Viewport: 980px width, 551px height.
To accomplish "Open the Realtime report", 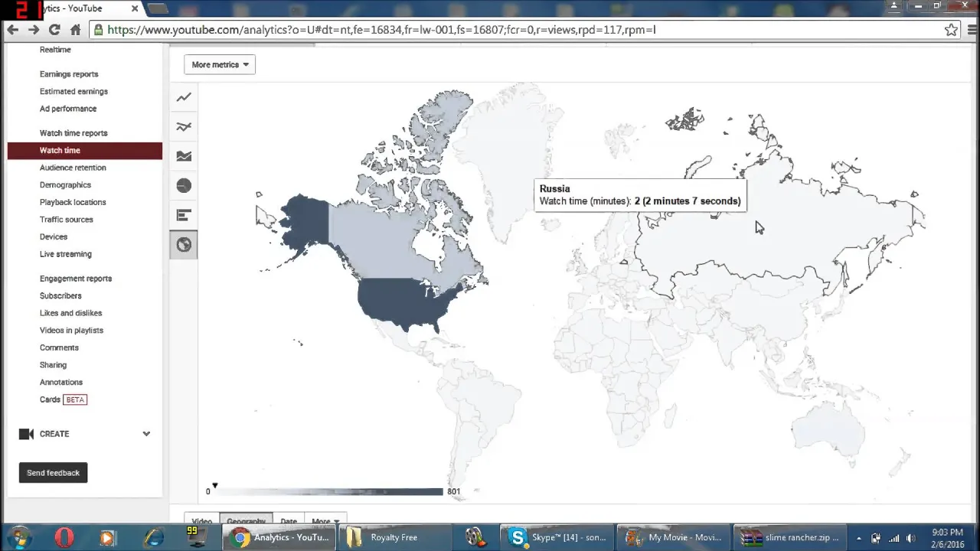I will (x=55, y=50).
